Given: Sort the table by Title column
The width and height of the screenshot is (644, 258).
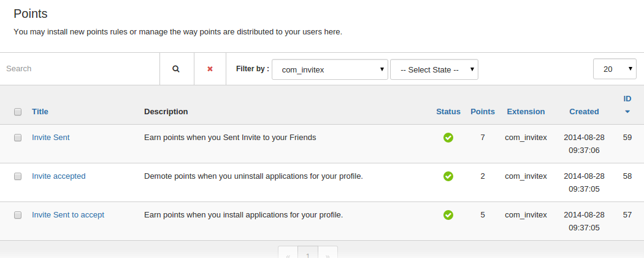Looking at the screenshot, I should click(x=40, y=111).
